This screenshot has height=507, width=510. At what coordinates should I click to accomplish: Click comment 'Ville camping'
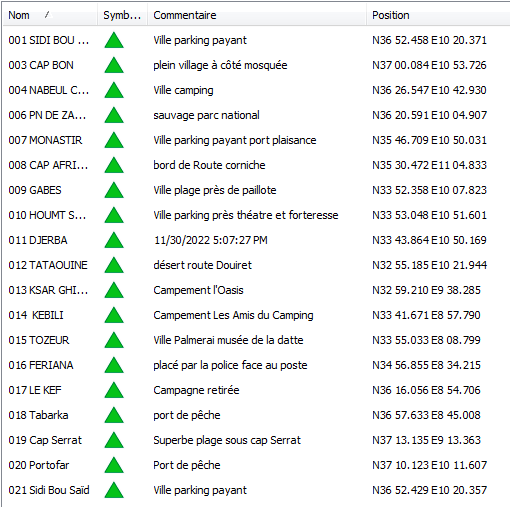pyautogui.click(x=183, y=90)
